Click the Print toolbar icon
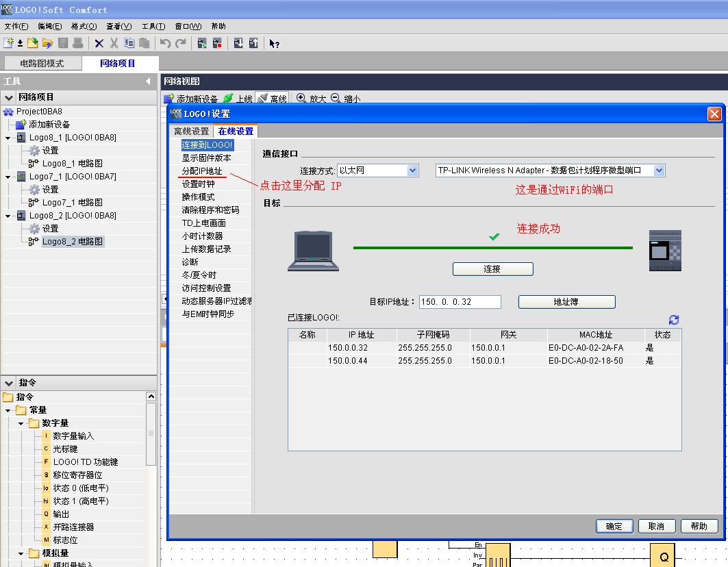This screenshot has width=728, height=567. pyautogui.click(x=77, y=43)
